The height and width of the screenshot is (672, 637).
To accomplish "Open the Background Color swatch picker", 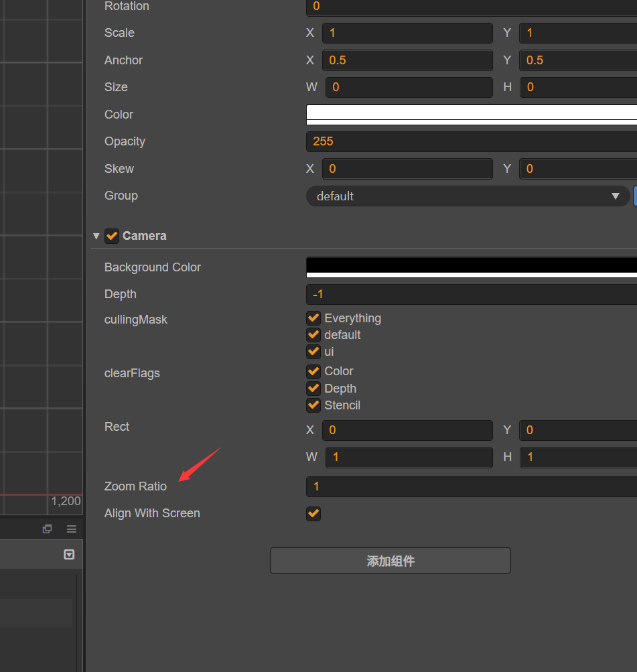I will click(x=472, y=267).
